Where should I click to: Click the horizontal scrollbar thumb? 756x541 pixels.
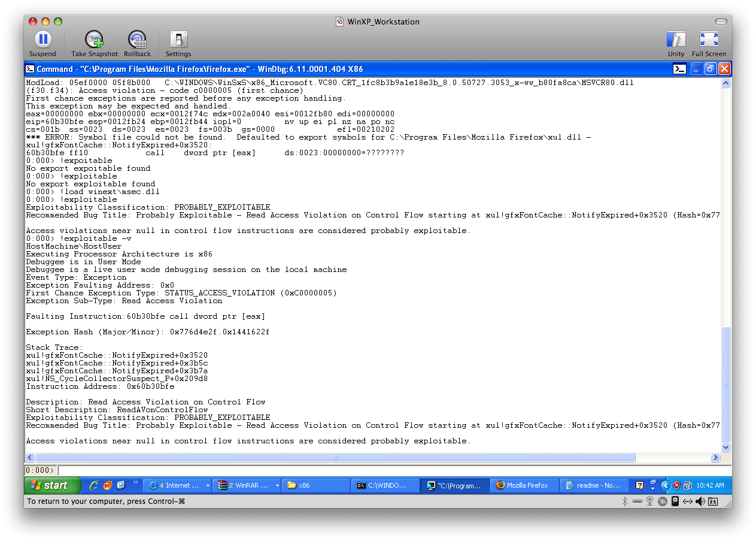(x=335, y=458)
